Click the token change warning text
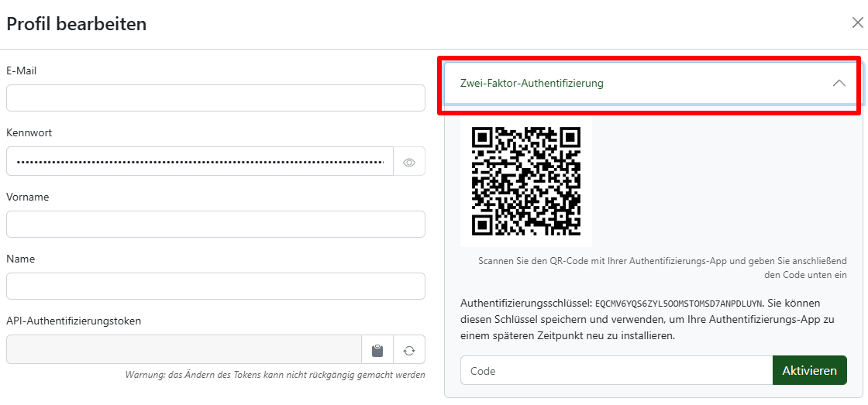 (275, 375)
